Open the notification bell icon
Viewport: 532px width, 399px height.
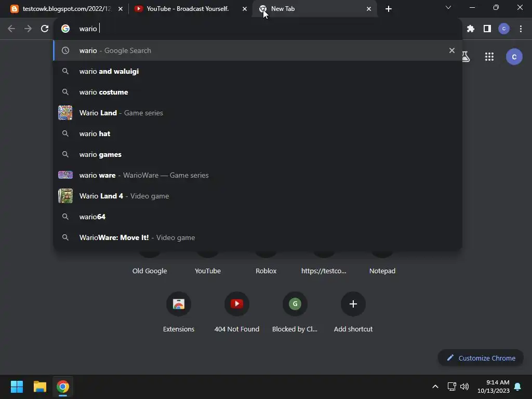pos(518,387)
